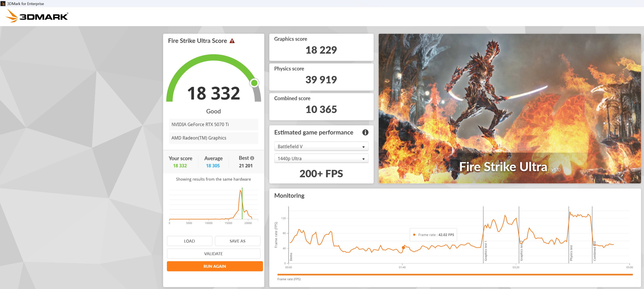The image size is (644, 289).
Task: Click the Average score 18 305
Action: (213, 166)
